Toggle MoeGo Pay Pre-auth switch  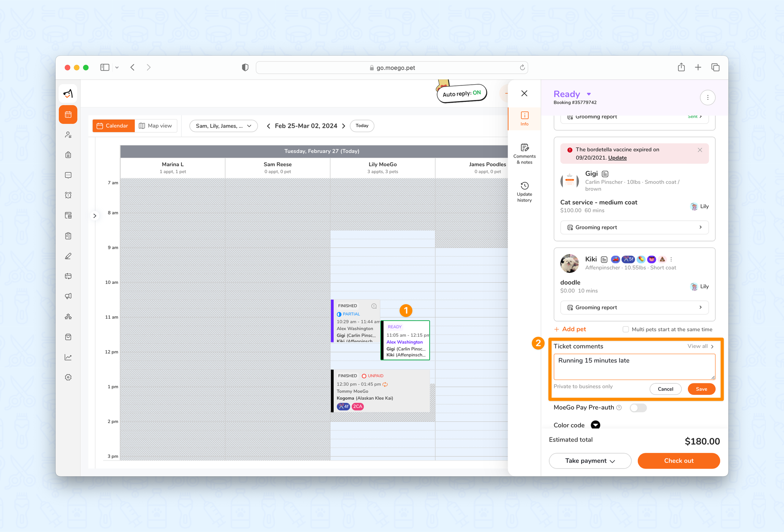638,408
